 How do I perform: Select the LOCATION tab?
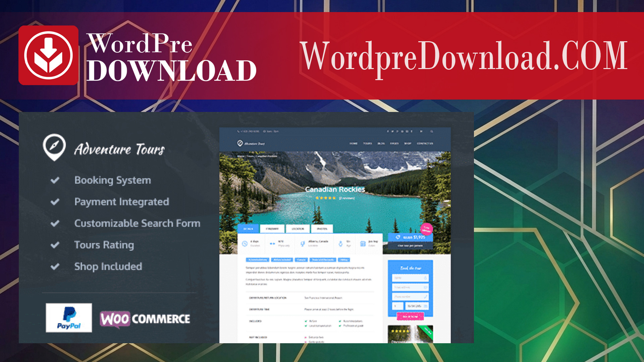(298, 229)
